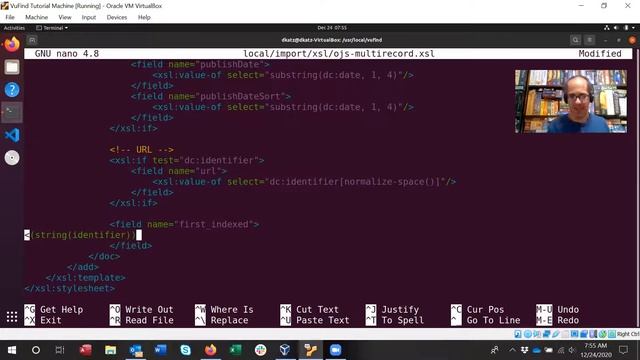Image resolution: width=640 pixels, height=360 pixels.
Task: Place cursor on first_indexed field line
Action: coord(184,224)
